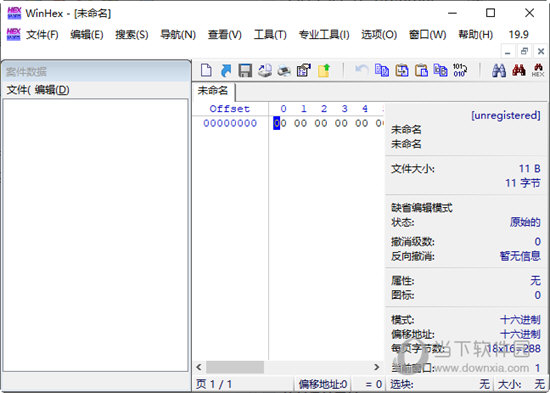Print with the printer icon
This screenshot has height=393, width=550.
[x=284, y=70]
